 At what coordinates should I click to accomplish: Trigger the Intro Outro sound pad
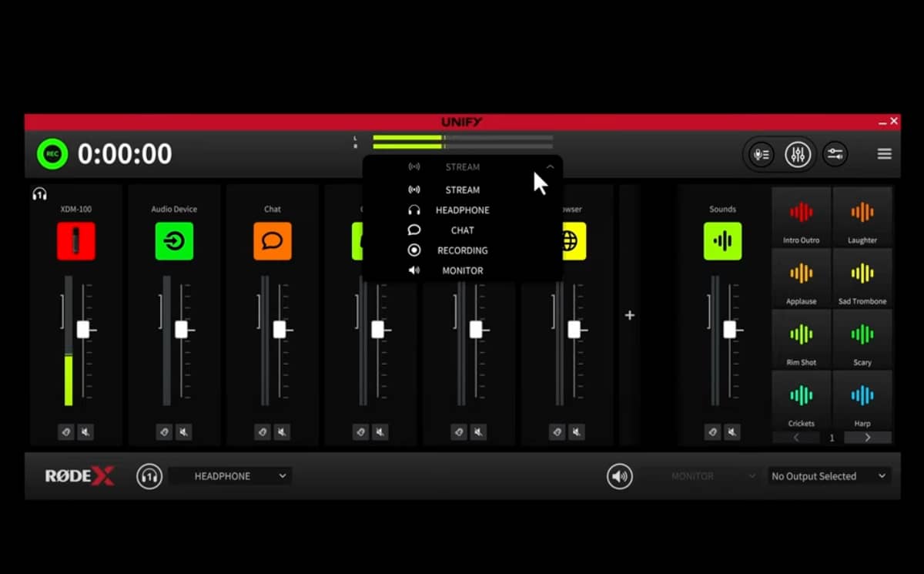coord(802,217)
